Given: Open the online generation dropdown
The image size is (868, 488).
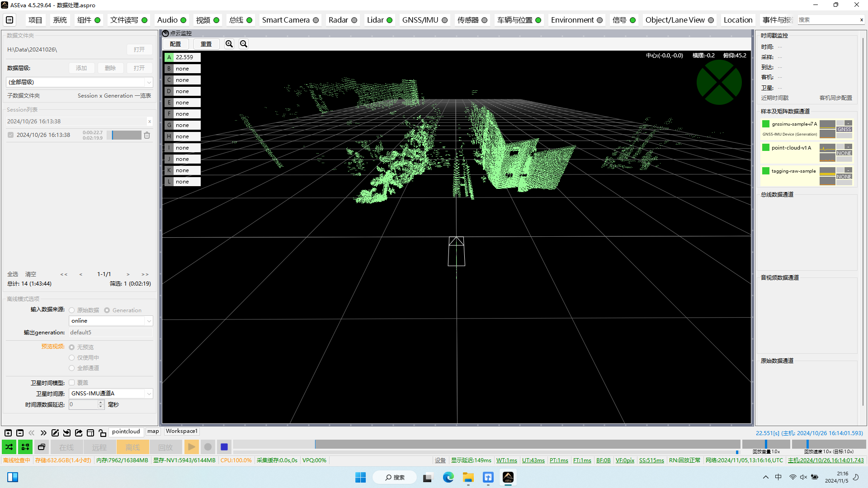Looking at the screenshot, I should pyautogui.click(x=111, y=321).
